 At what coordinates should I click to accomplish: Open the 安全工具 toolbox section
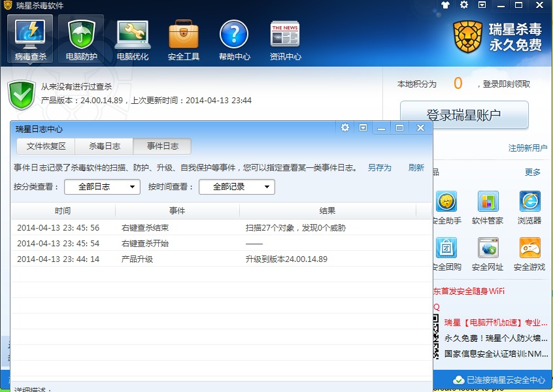pos(184,40)
